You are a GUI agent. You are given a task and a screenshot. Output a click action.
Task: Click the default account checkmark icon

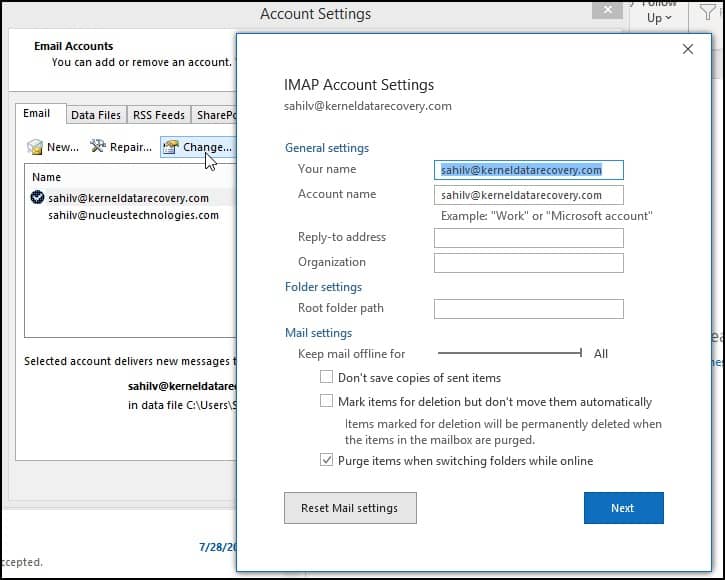38,198
